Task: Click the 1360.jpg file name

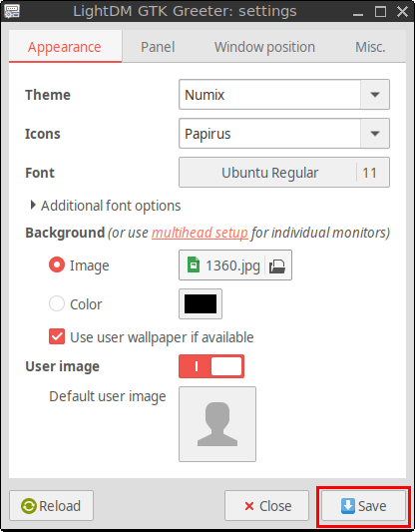Action: point(232,266)
